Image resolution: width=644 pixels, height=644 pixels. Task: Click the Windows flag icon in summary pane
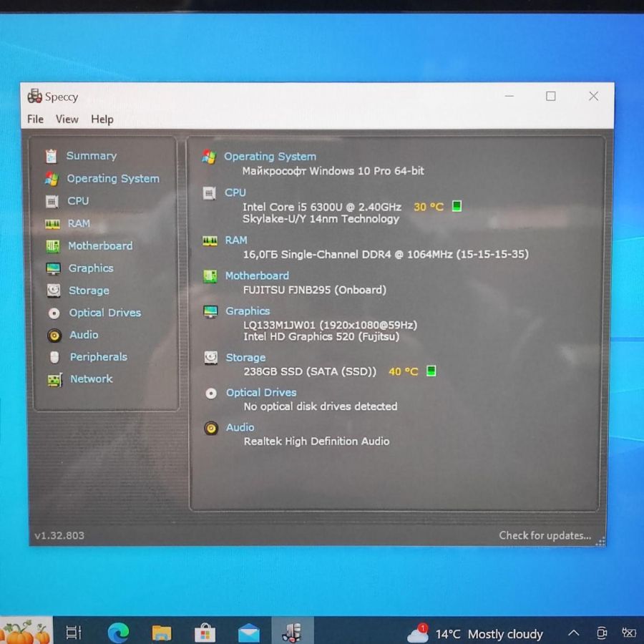209,157
